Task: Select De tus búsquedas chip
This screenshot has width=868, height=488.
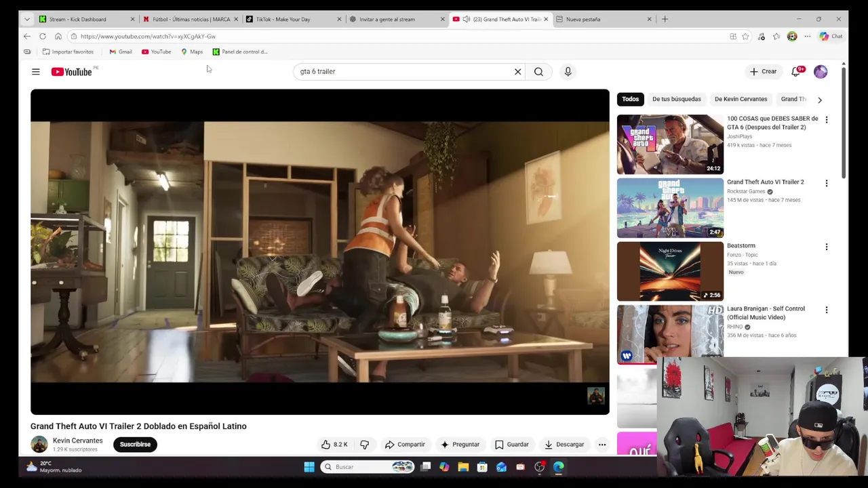Action: (676, 99)
